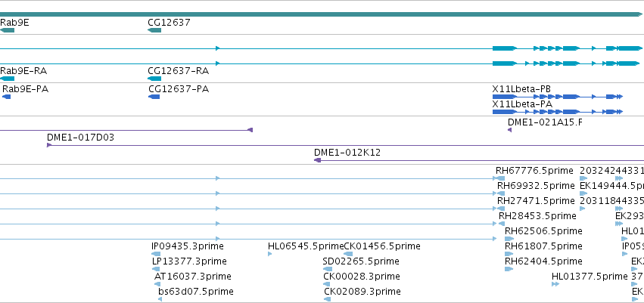Image resolution: width=644 pixels, height=303 pixels.
Task: Select the DME1-012K12 clone label
Action: [x=347, y=153]
